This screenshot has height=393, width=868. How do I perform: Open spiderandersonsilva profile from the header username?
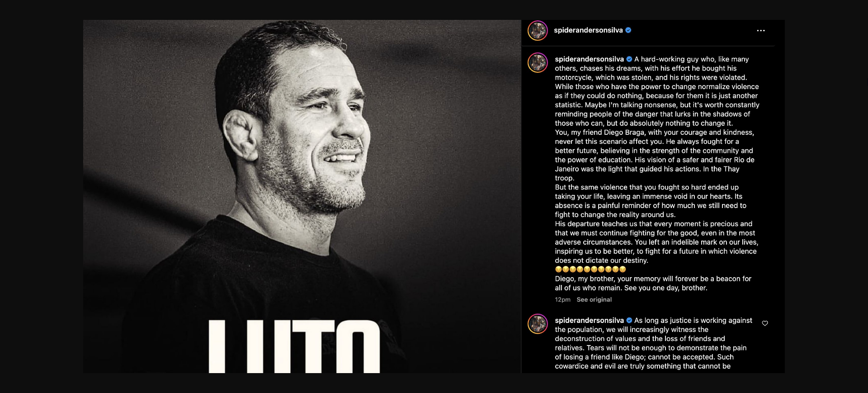(588, 30)
